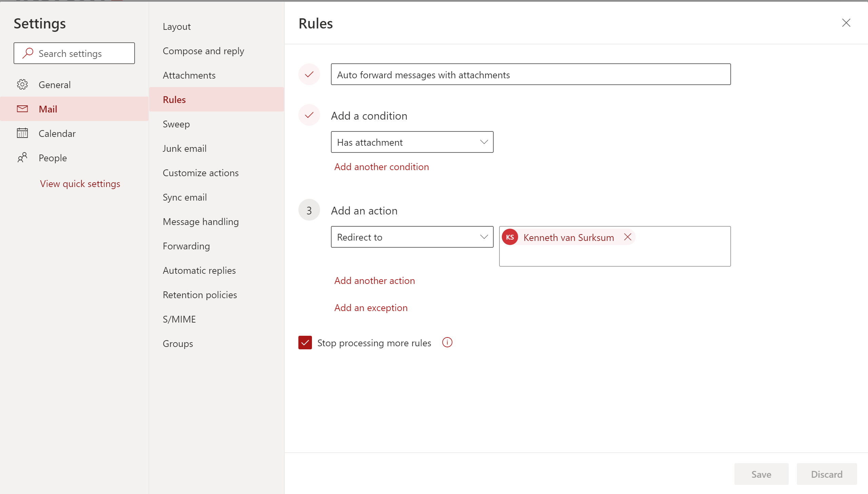The image size is (868, 494).
Task: Open Compose and reply settings
Action: coord(217,51)
